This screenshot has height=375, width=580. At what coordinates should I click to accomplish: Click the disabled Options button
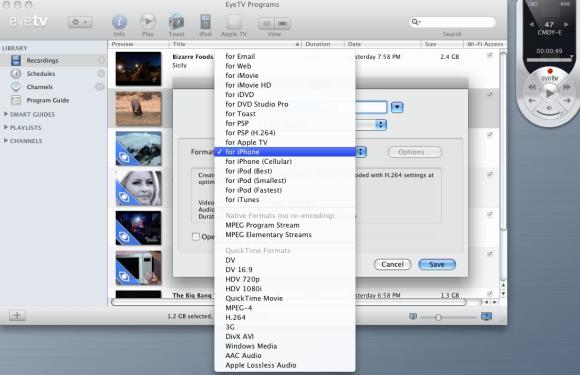click(x=415, y=152)
